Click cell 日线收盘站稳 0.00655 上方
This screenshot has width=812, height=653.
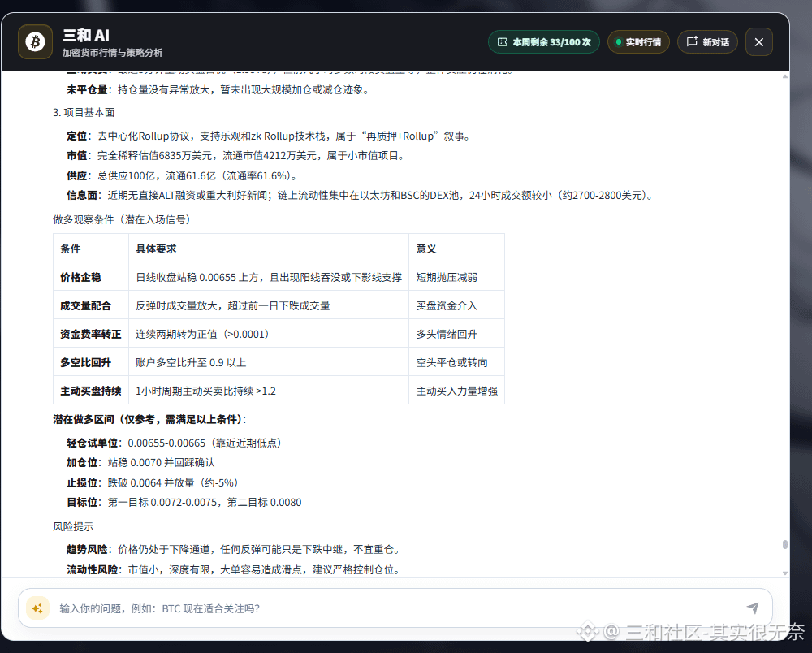point(269,277)
